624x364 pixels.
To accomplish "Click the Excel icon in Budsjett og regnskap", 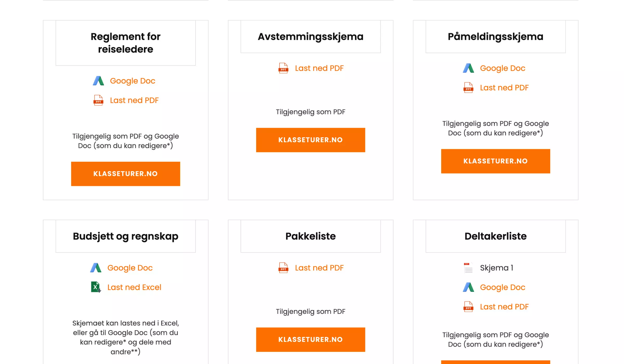I will coord(96,287).
